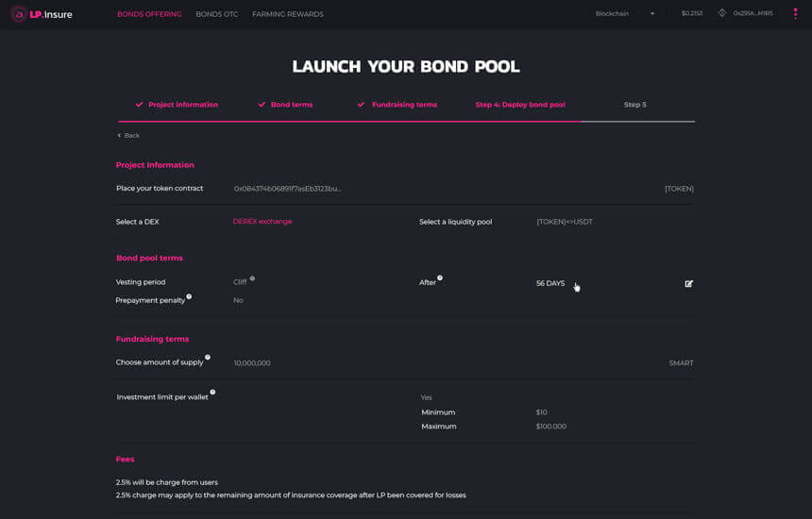
Task: Go to Project information step
Action: coord(183,105)
